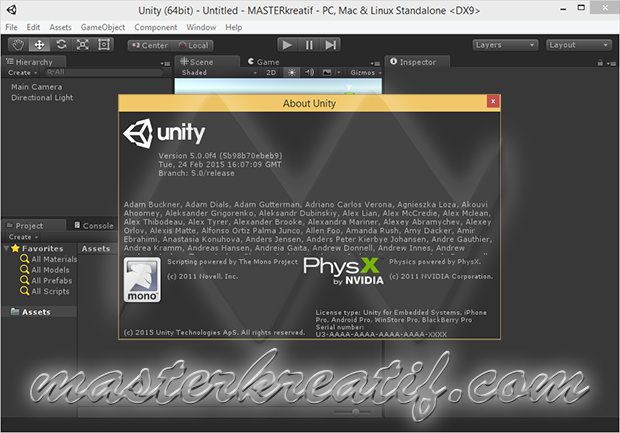Toggle scene effects image icon
Viewport: 620px width, 433px height.
(327, 72)
